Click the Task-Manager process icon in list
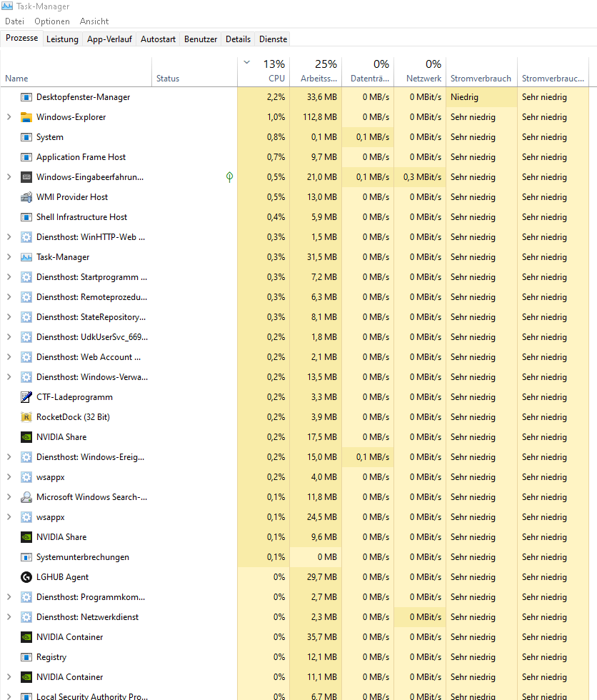597x700 pixels. pos(26,257)
